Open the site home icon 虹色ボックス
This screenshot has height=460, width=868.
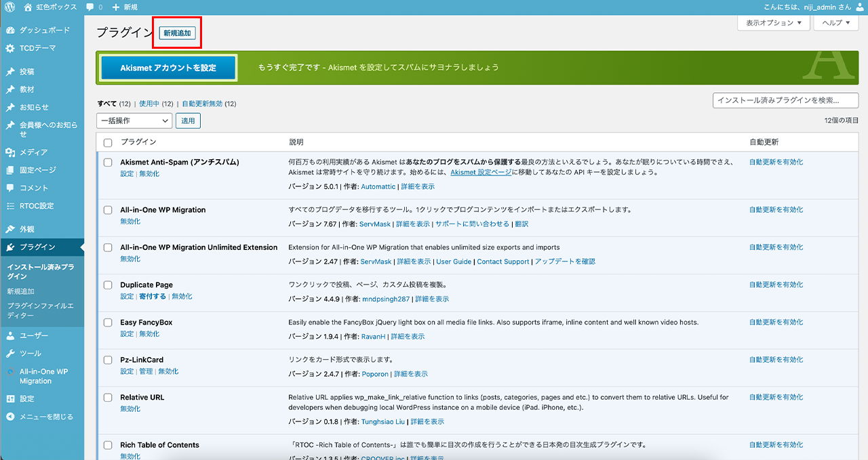(x=28, y=7)
